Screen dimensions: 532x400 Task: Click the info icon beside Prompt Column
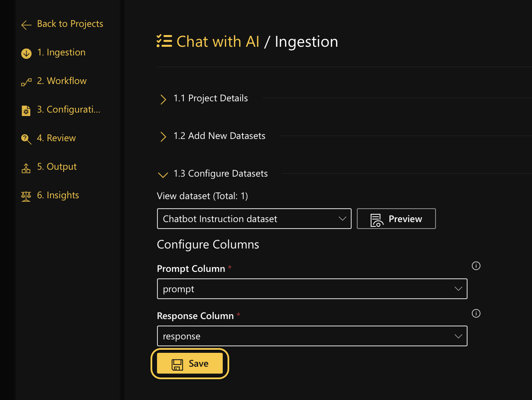tap(476, 266)
